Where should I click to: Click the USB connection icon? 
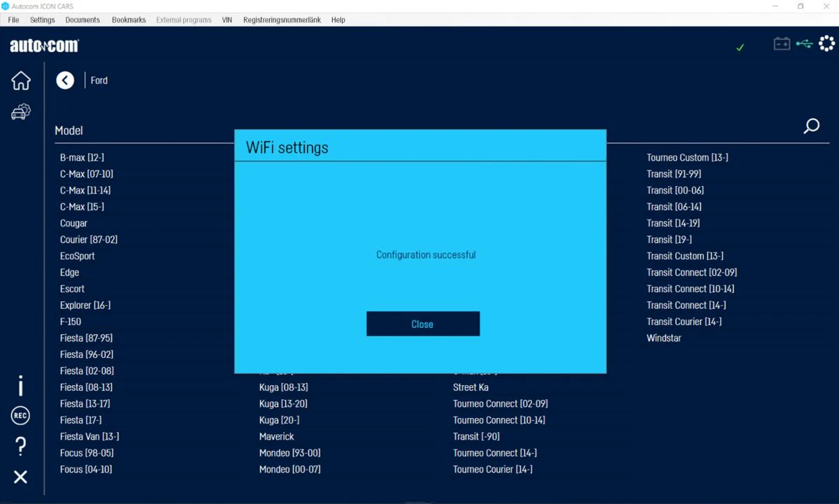pos(804,44)
